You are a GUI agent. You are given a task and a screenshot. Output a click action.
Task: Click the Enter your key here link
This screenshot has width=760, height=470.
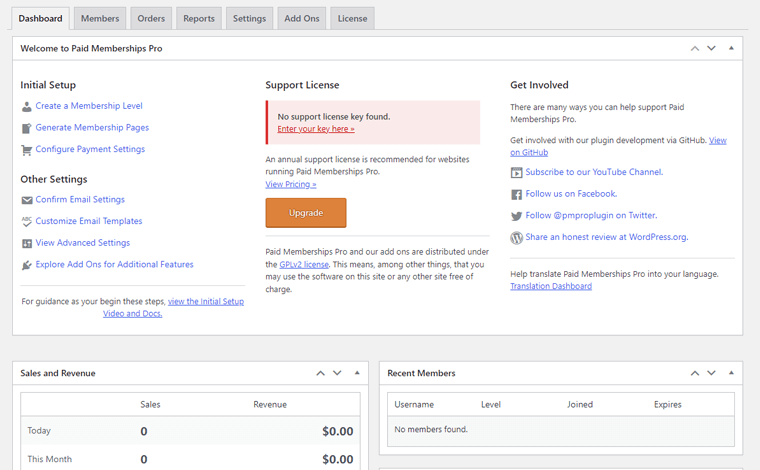pos(316,129)
